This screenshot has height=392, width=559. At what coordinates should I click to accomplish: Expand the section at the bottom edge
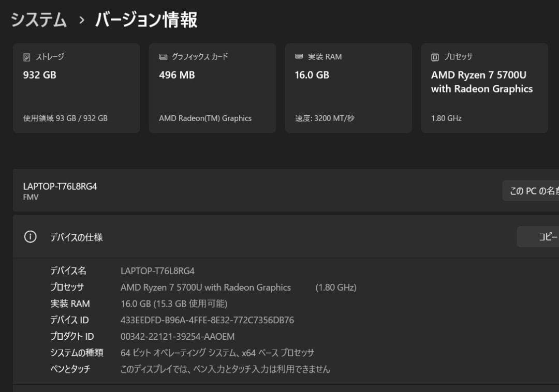pos(279,389)
